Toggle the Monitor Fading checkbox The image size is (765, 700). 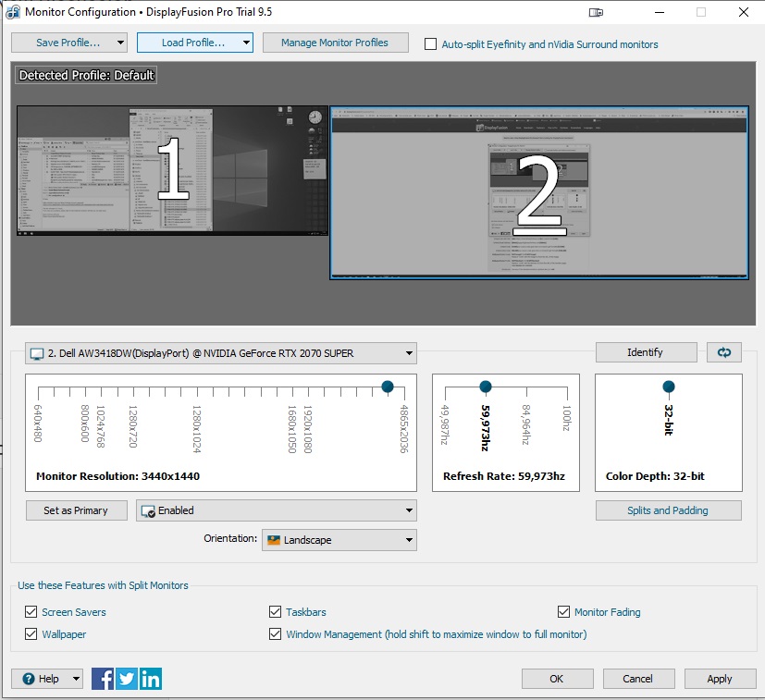tap(564, 612)
